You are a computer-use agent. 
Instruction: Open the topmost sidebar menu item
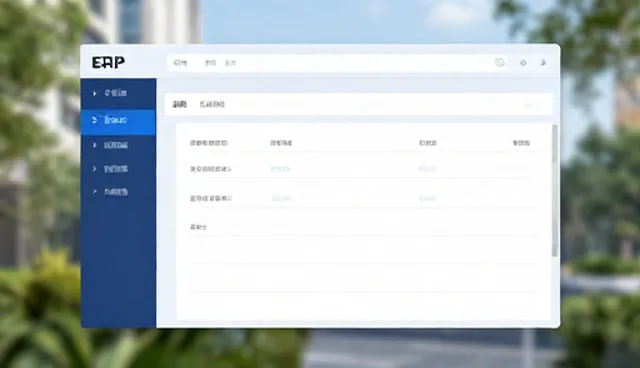coord(116,93)
